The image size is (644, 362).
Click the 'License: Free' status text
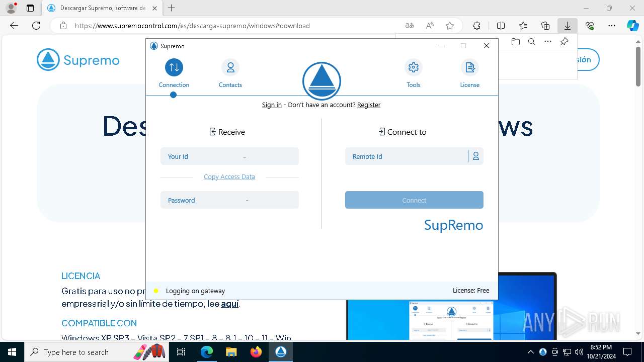click(x=471, y=291)
